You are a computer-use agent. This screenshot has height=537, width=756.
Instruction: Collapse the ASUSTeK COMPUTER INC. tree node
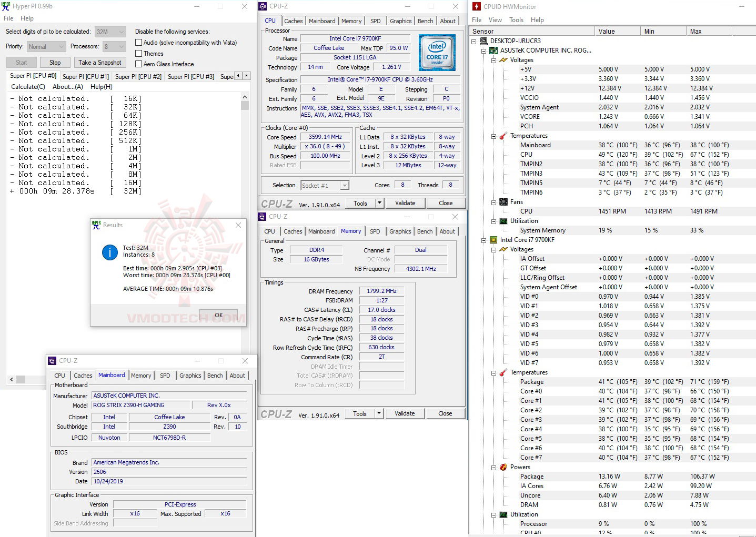[x=484, y=50]
